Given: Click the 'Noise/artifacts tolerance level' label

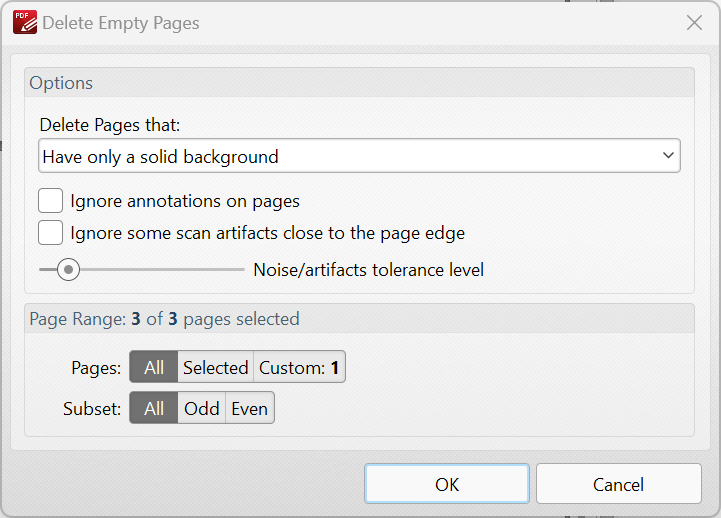Looking at the screenshot, I should [368, 269].
